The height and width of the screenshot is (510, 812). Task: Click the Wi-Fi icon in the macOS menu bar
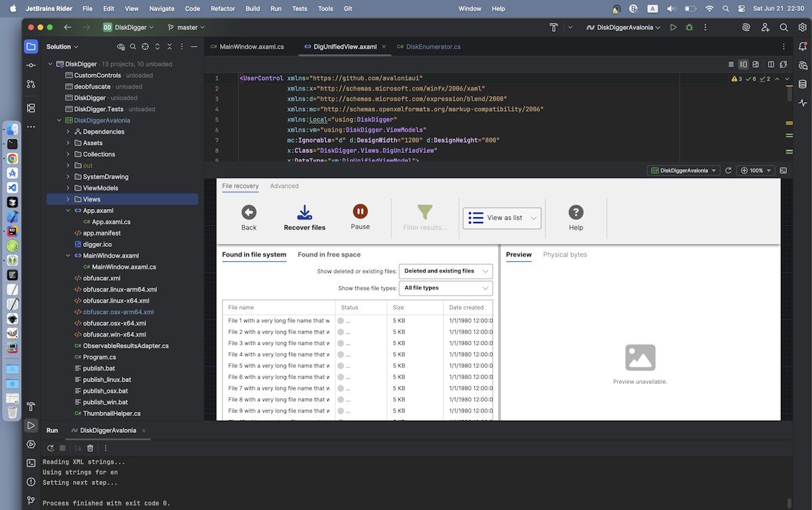click(709, 9)
